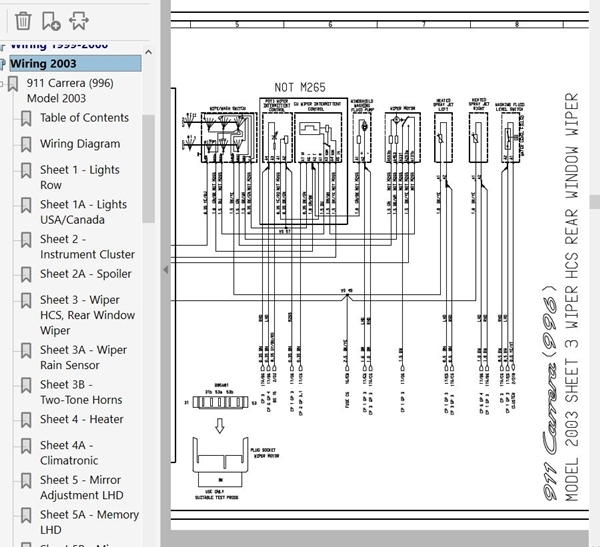The image size is (600, 547).
Task: Open Sheet 2A - Spoiler bookmark
Action: [x=86, y=274]
